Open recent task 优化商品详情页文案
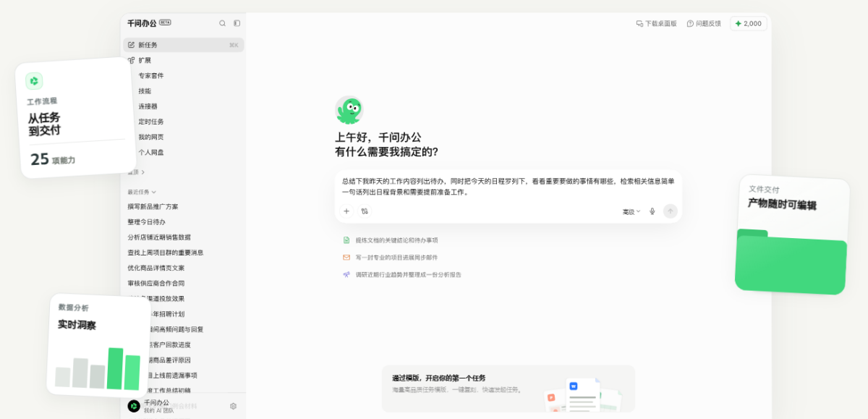The width and height of the screenshot is (868, 419). tap(156, 268)
